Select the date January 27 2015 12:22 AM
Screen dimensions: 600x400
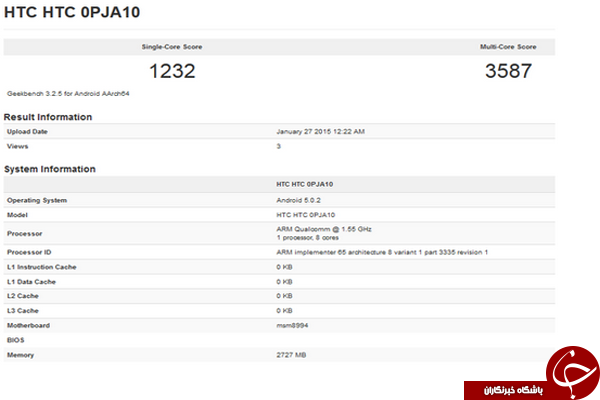[320, 132]
